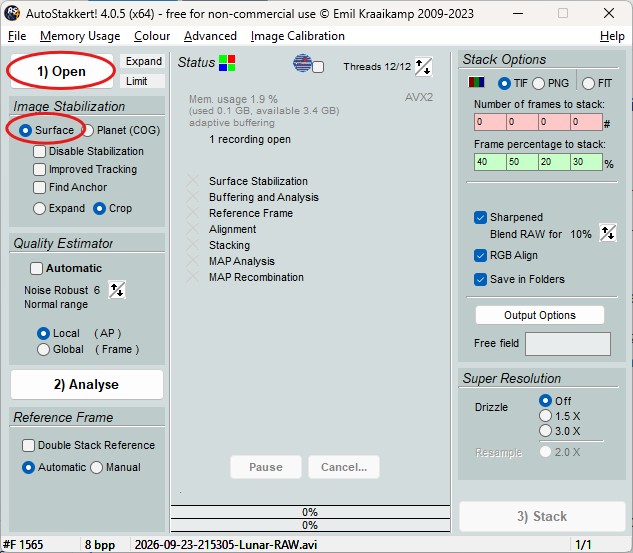The image size is (633, 553).
Task: Adjust Blend RAW percentage arrows icon
Action: point(608,233)
